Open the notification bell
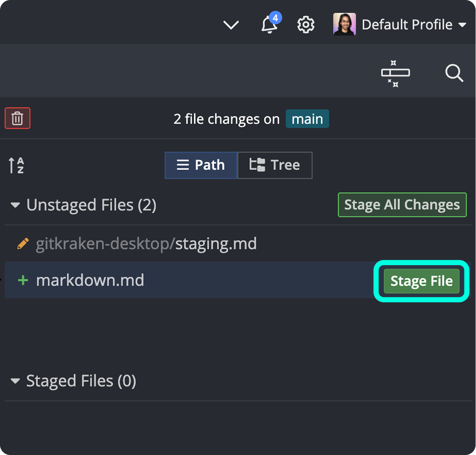Screen dimensions: 476x455 [269, 24]
